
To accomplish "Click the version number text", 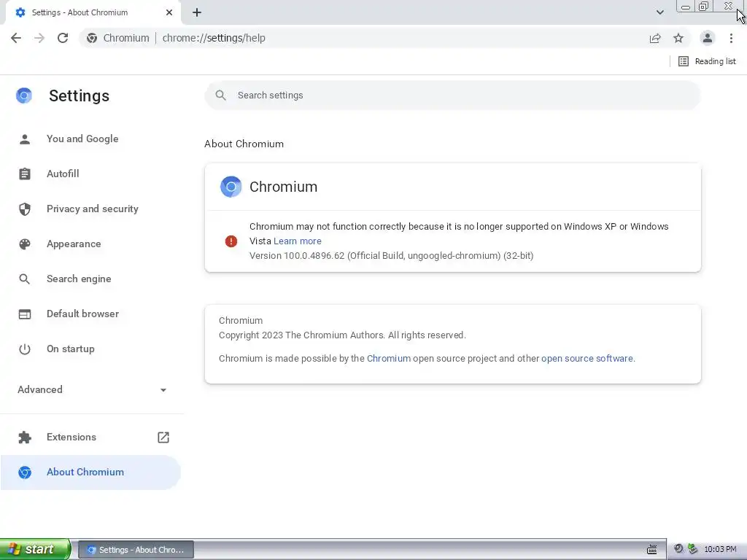I will point(391,256).
